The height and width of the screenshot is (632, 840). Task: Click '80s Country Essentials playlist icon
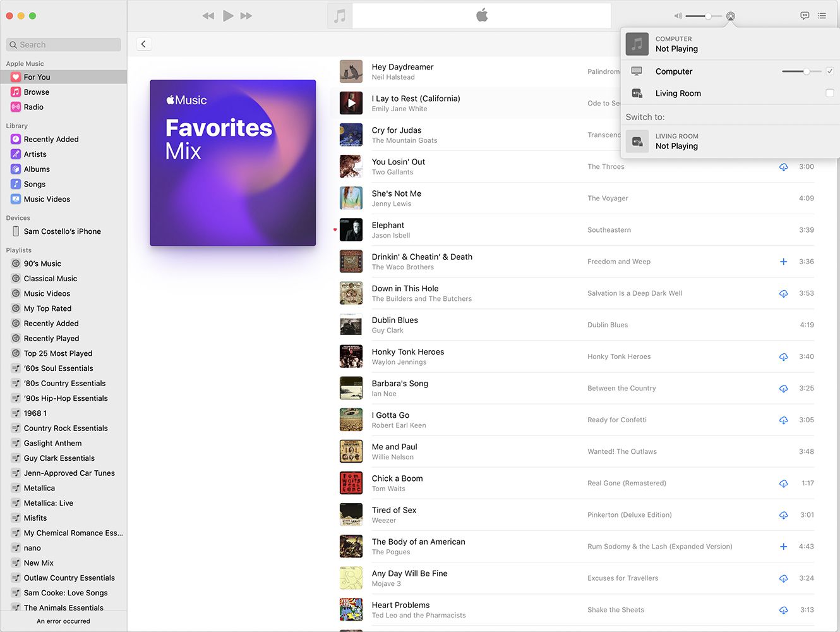(x=16, y=384)
